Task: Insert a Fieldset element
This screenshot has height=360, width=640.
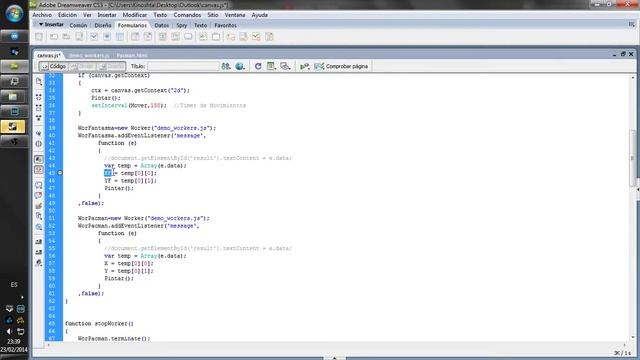Action: [216, 37]
